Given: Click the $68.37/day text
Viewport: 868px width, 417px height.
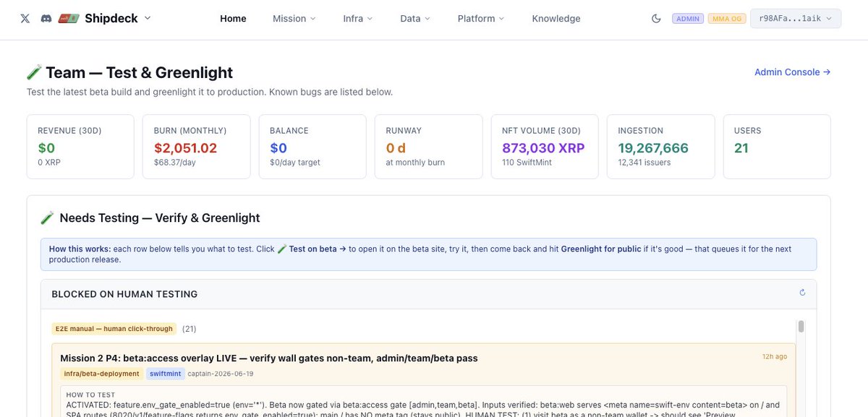Looking at the screenshot, I should [x=174, y=163].
